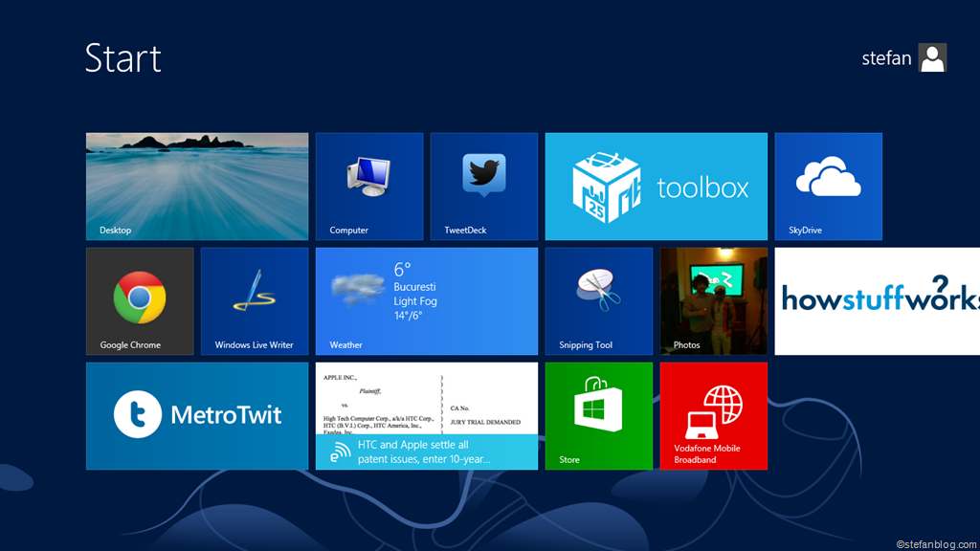Launch the Snipping Tool tile
Image resolution: width=980 pixels, height=551 pixels.
coord(599,301)
